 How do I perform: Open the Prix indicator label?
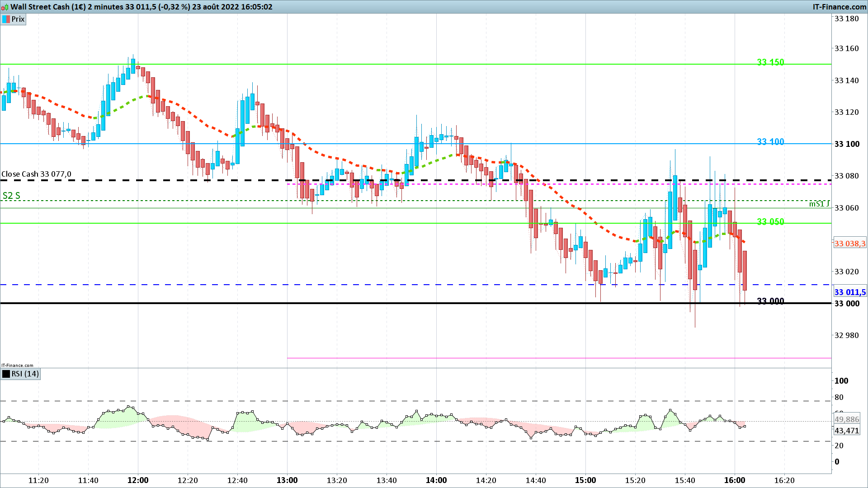click(18, 19)
